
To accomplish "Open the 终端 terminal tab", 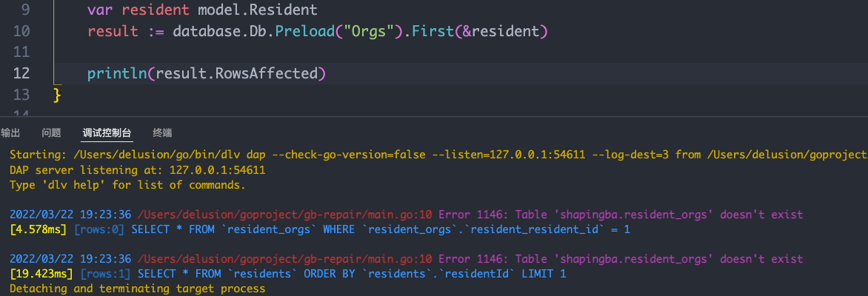I will (162, 133).
